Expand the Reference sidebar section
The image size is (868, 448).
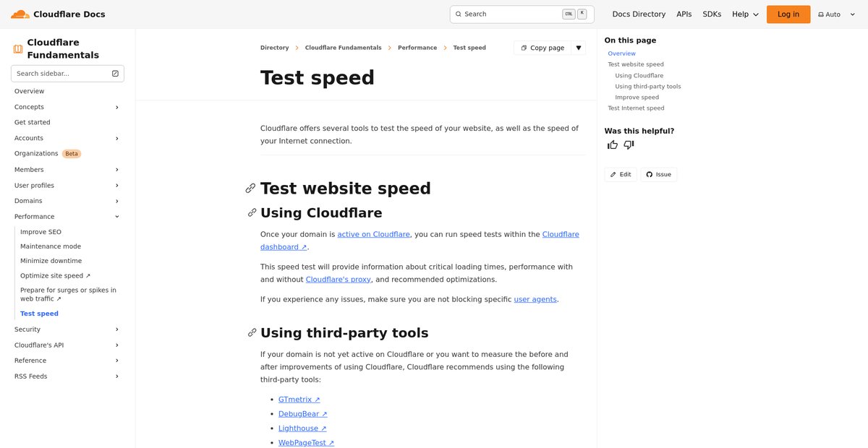coord(117,361)
